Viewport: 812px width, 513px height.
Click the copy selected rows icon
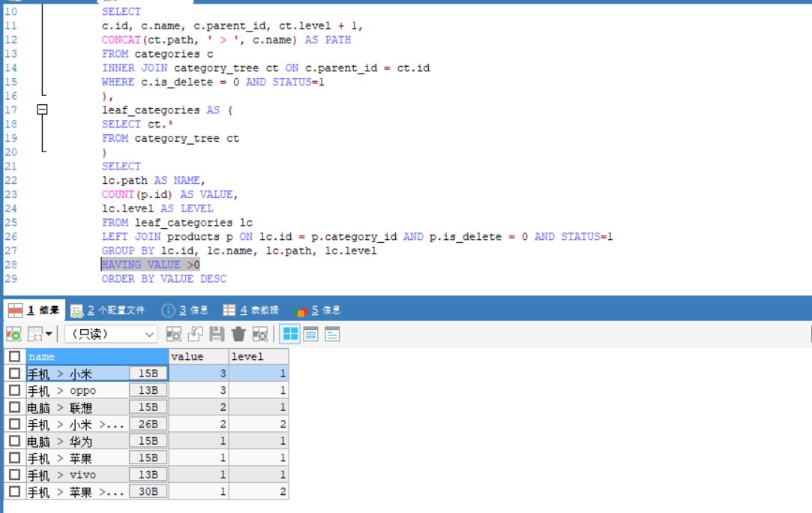(x=35, y=334)
